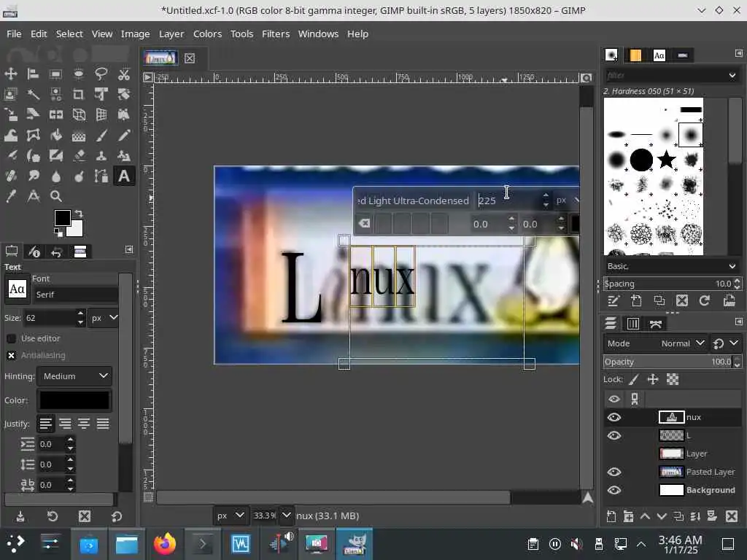Select the Move tool
This screenshot has width=747, height=560.
coord(10,74)
